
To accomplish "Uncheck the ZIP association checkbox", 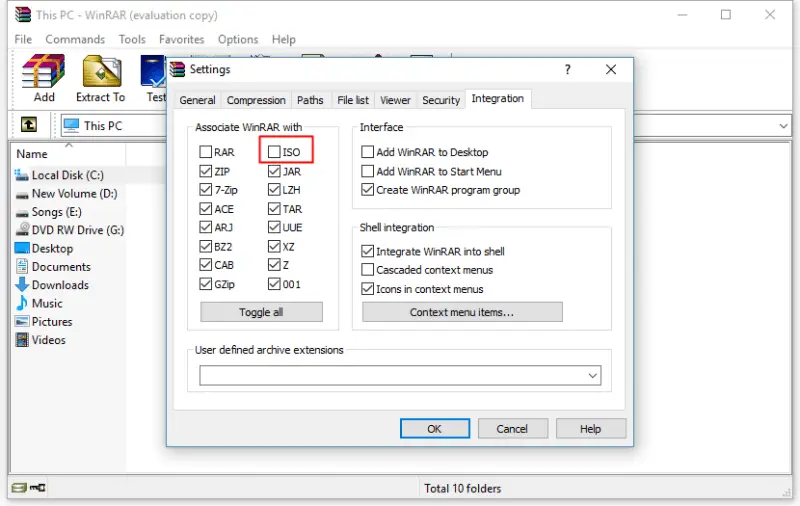I will pyautogui.click(x=206, y=171).
